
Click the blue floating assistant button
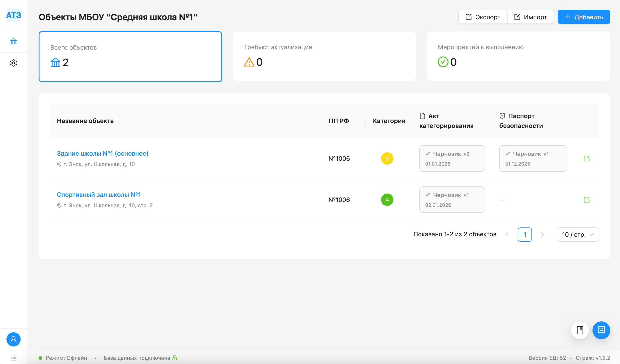tap(601, 330)
